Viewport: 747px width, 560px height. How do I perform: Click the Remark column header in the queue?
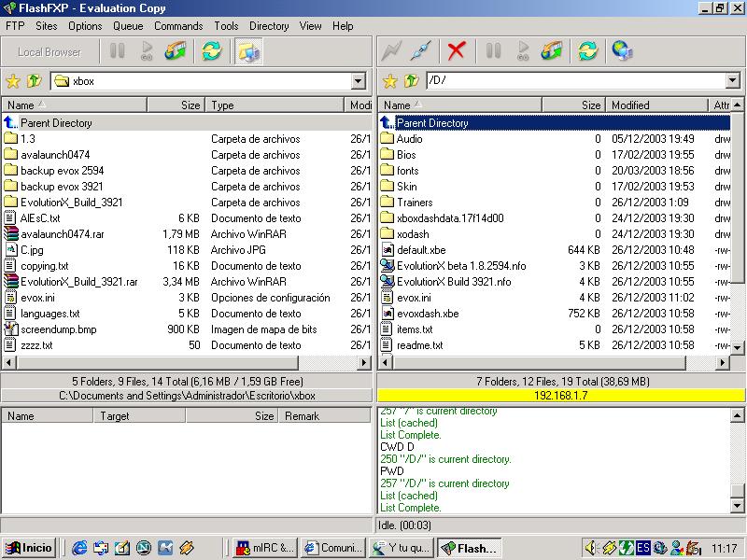(324, 416)
